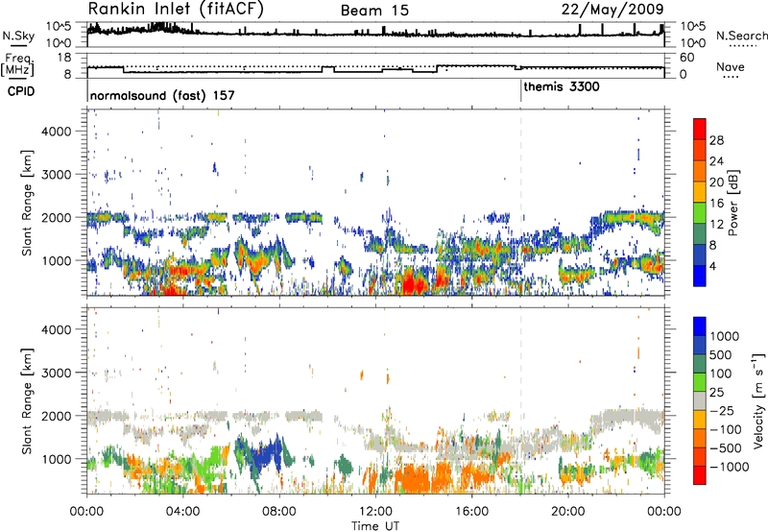Click the '18' frequency axis tick label

(x=64, y=58)
